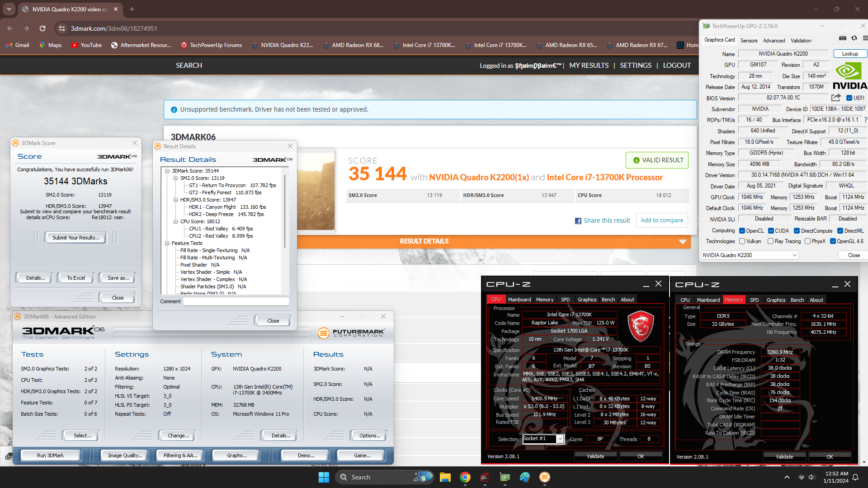Click the Lookup button in GPU-Z
The width and height of the screenshot is (868, 488).
click(850, 54)
